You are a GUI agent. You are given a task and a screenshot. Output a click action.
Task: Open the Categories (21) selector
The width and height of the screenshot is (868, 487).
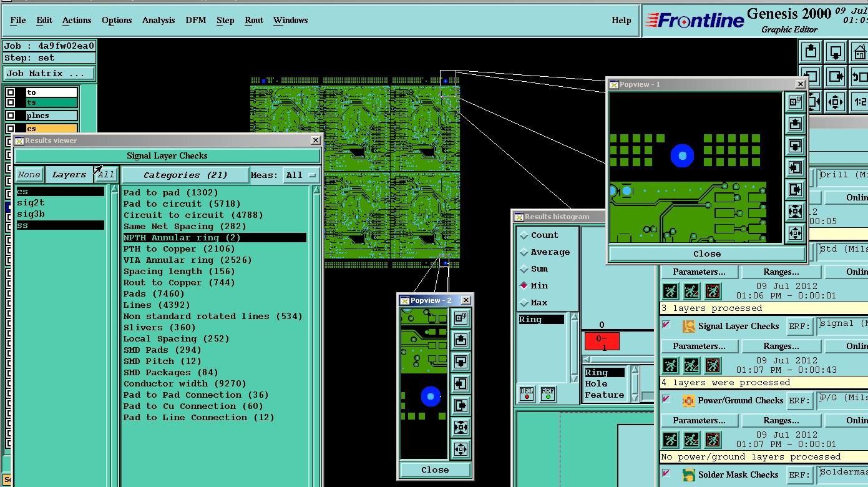(x=185, y=175)
